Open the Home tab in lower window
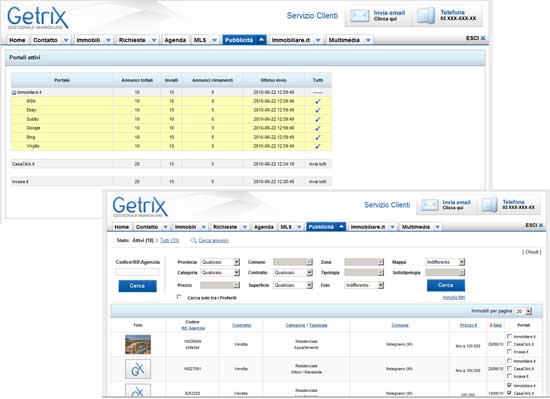 (122, 227)
